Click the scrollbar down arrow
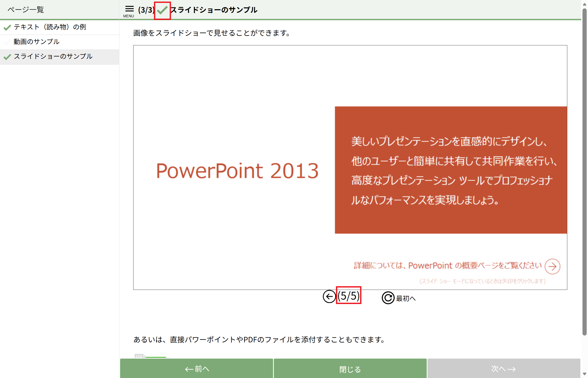Image resolution: width=588 pixels, height=378 pixels. (584, 374)
